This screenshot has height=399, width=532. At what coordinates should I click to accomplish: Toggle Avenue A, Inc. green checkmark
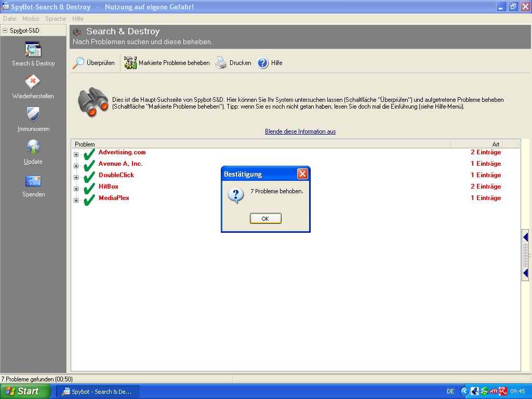89,166
